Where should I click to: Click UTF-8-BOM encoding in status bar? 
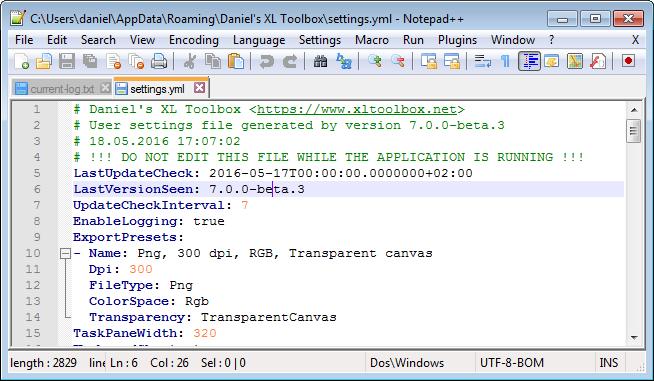[512, 363]
